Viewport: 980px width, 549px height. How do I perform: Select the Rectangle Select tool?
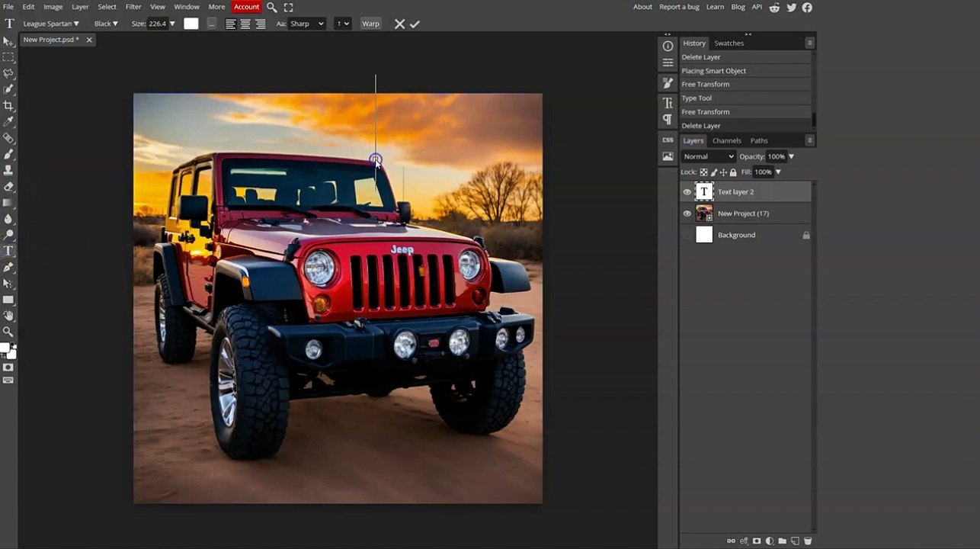(x=8, y=57)
